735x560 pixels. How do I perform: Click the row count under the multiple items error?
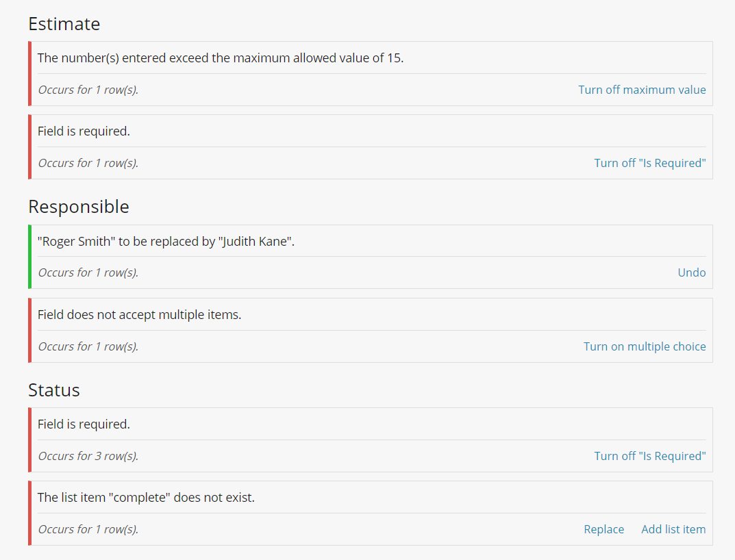pyautogui.click(x=88, y=346)
